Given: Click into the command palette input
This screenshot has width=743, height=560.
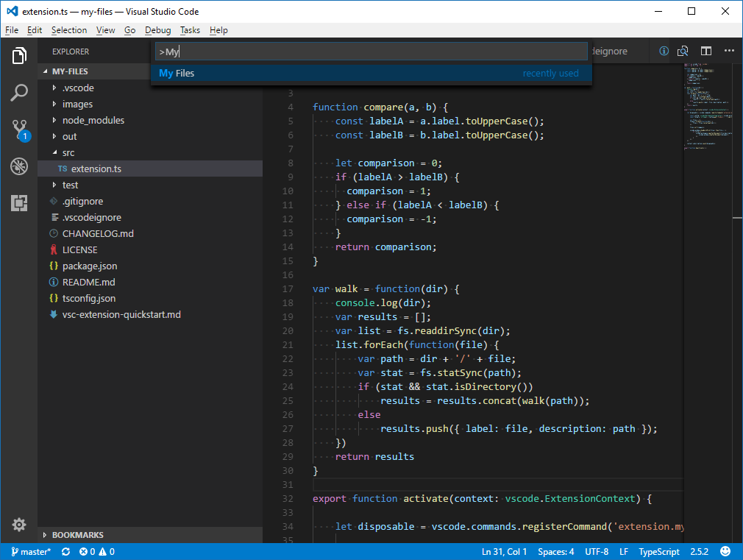Looking at the screenshot, I should pos(371,52).
